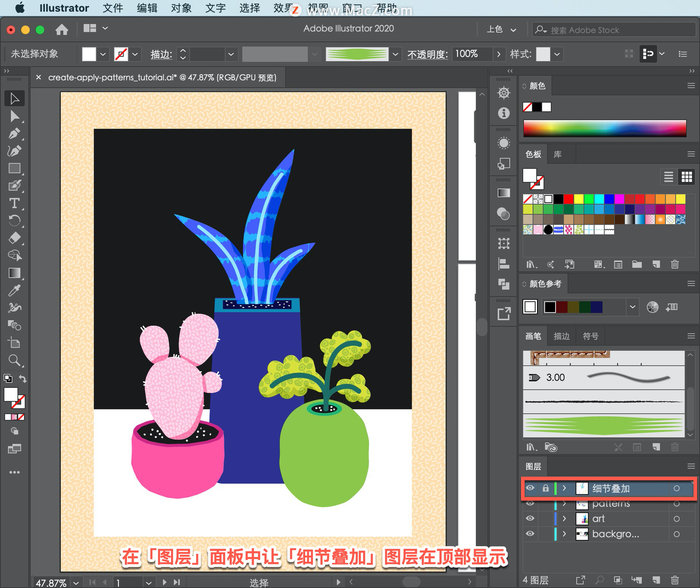Unlock the 细节叠加 layer
This screenshot has width=700, height=588.
(x=545, y=488)
